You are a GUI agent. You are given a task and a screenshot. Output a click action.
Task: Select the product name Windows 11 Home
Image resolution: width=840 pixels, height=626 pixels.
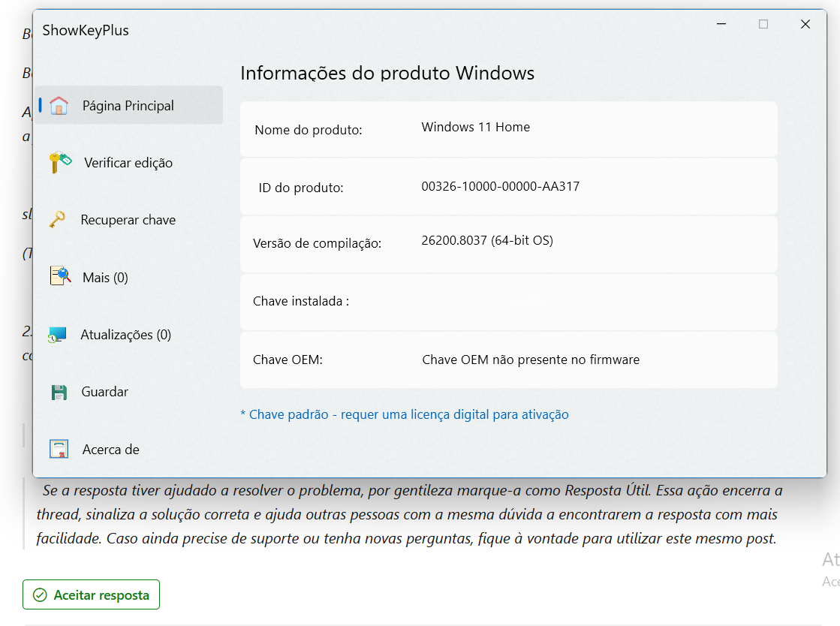[x=476, y=127]
